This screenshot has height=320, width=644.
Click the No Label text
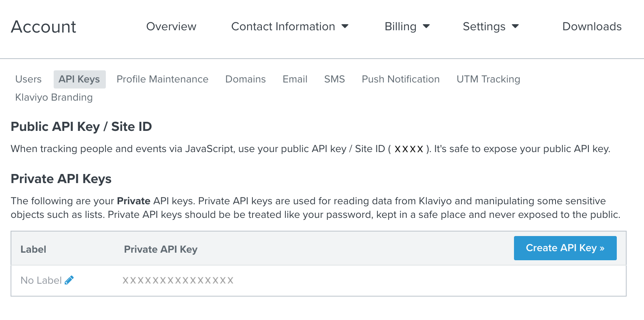pos(41,280)
